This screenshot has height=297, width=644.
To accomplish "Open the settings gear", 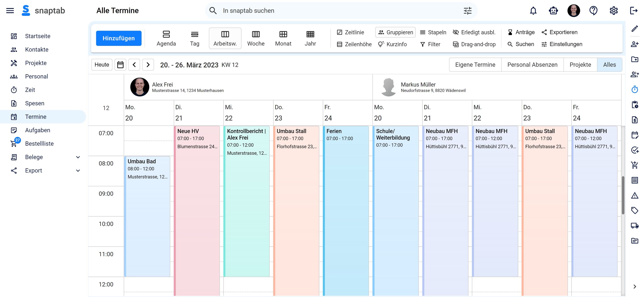I will tap(614, 11).
